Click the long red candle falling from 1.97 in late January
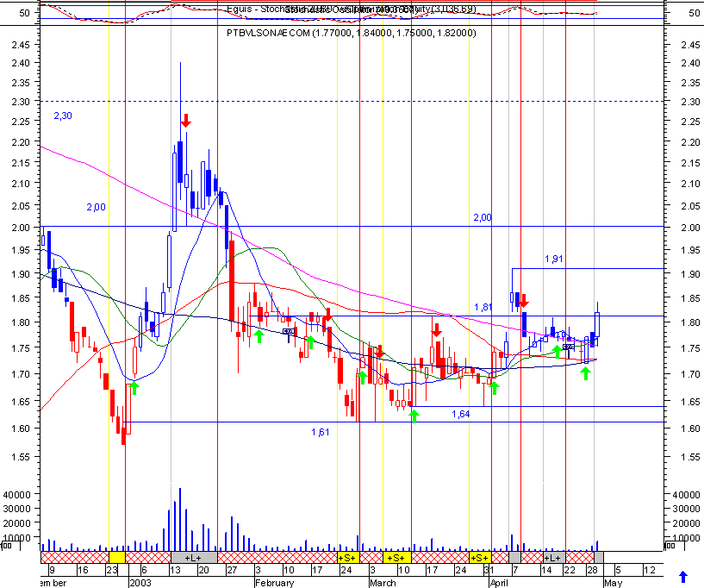The width and height of the screenshot is (704, 588). 232,281
